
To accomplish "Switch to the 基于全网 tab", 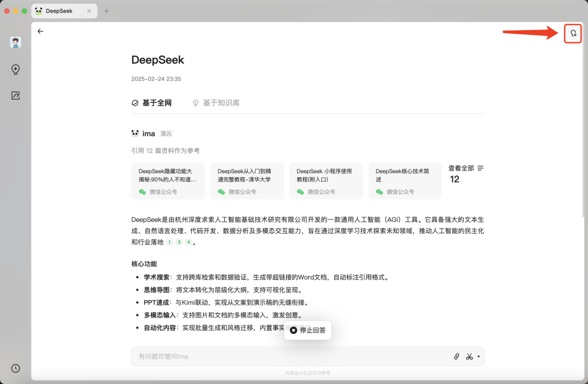I will coord(152,103).
